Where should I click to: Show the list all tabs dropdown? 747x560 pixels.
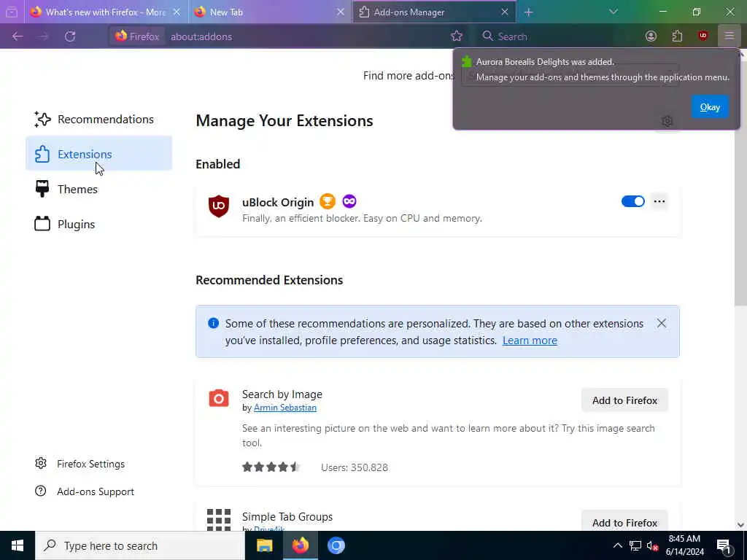click(x=613, y=12)
